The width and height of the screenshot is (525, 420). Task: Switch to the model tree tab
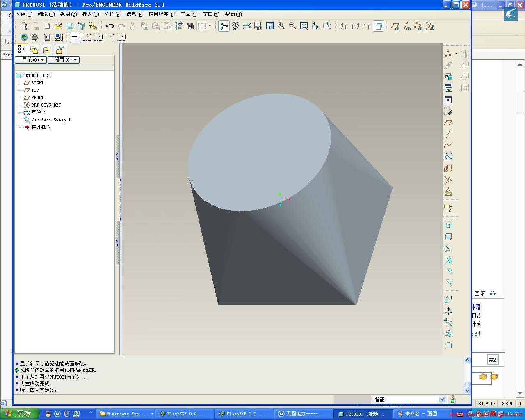[21, 50]
